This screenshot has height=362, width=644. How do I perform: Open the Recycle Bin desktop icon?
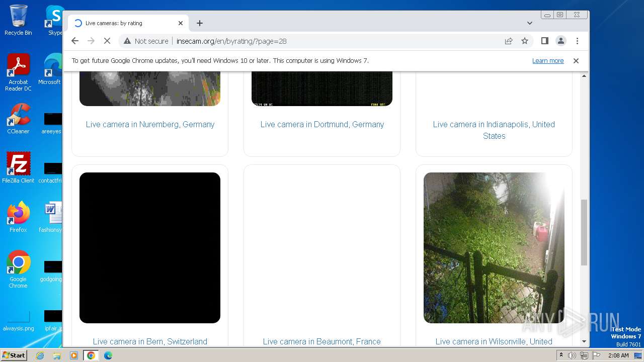coord(18,20)
